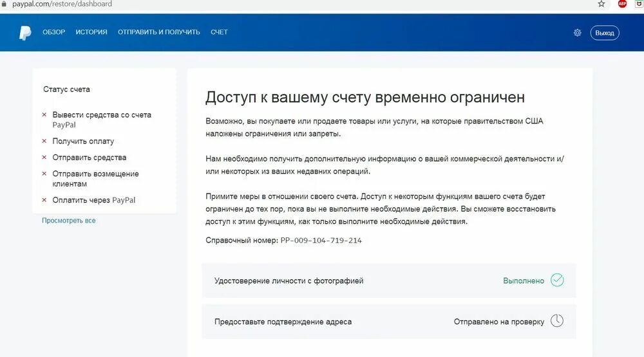This screenshot has width=644, height=357.
Task: Click the paypal.com/restore/dashboard address bar
Action: tap(62, 4)
